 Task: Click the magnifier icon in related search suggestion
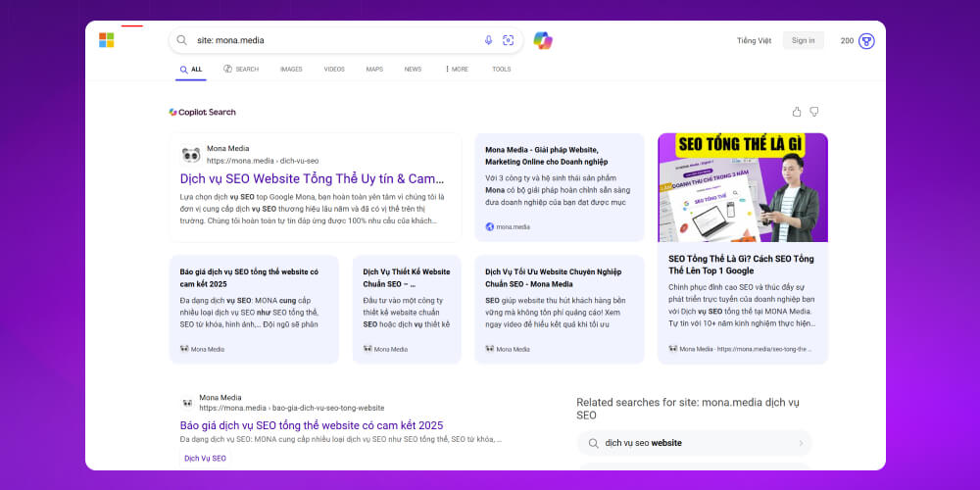(594, 443)
